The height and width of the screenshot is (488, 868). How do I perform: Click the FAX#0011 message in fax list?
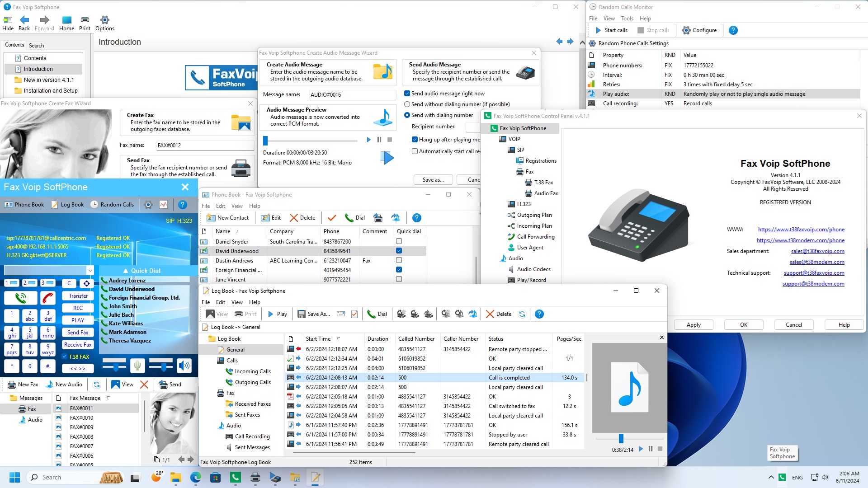(82, 408)
